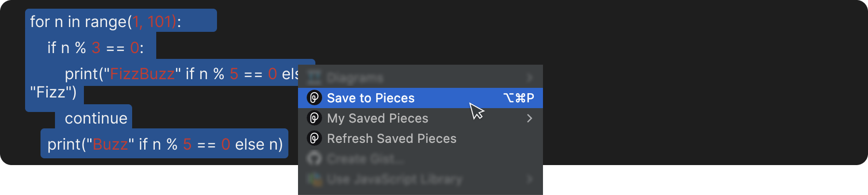This screenshot has width=868, height=195.
Task: Click the JavaScript Library menu icon
Action: [x=314, y=180]
